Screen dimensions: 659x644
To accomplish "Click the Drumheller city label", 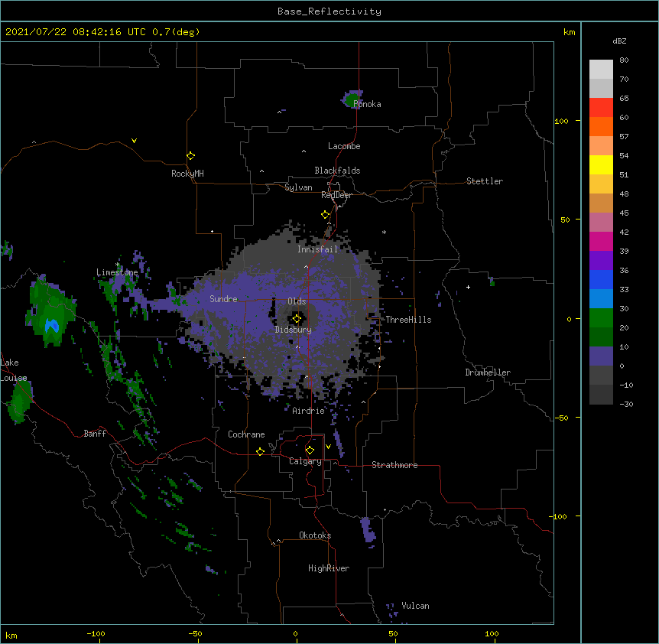I will (488, 372).
